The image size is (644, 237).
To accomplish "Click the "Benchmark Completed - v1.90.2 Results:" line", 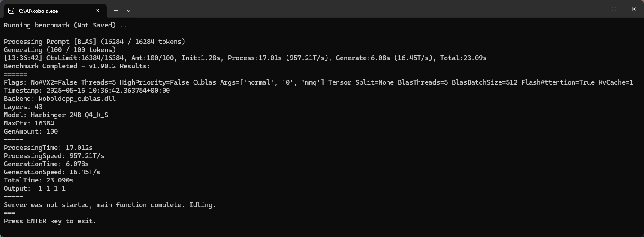I will (x=77, y=66).
